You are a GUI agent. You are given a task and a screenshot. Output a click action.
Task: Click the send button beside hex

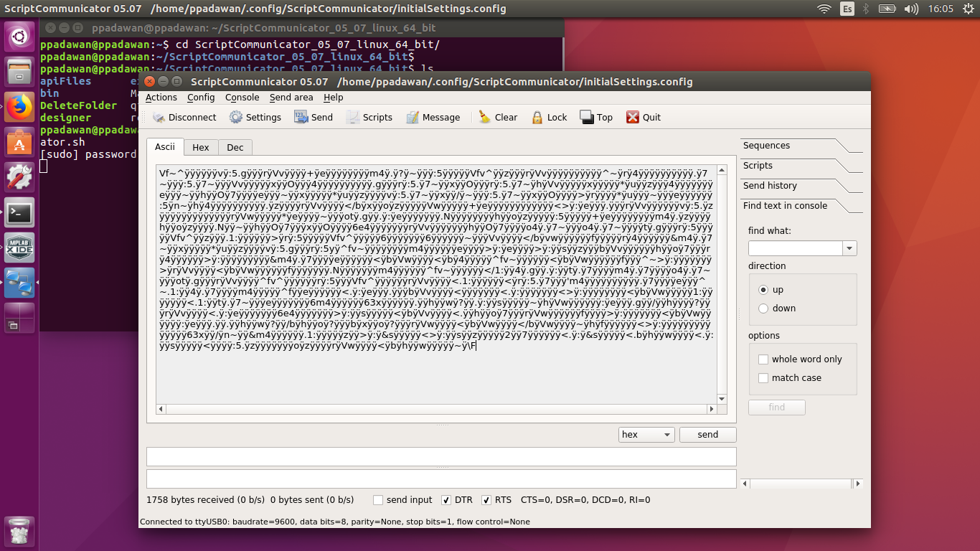pos(707,435)
